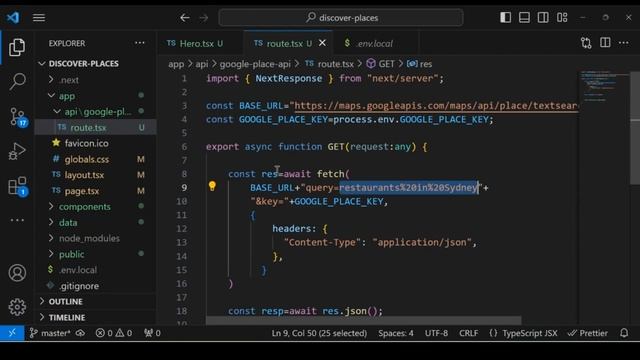Go back with the left arrow
The image size is (640, 360).
point(185,18)
